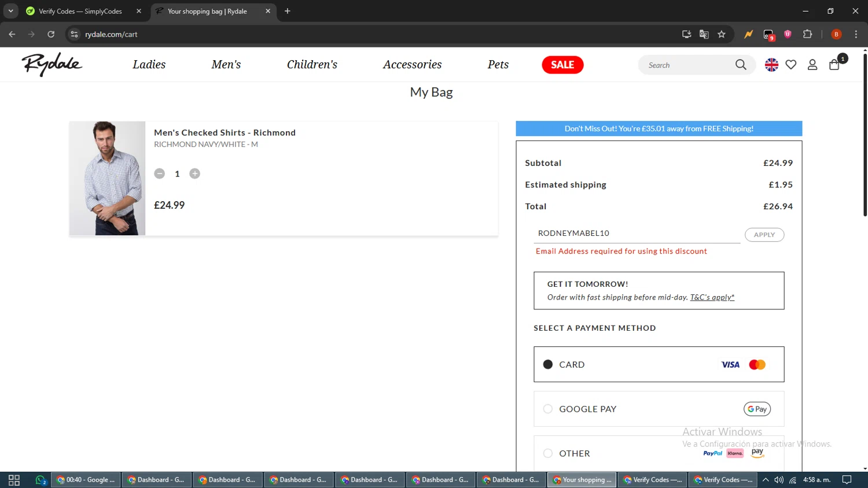This screenshot has width=868, height=488.
Task: Open the notifications center icon
Action: [x=847, y=480]
